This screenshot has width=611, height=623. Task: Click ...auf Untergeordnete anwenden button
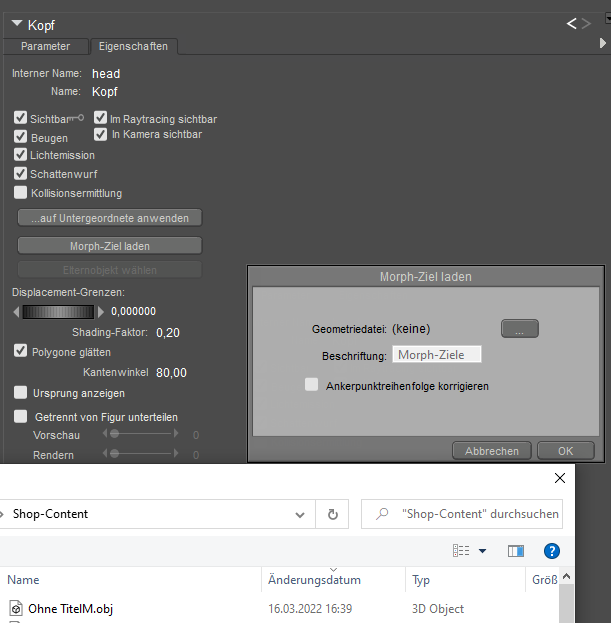110,218
